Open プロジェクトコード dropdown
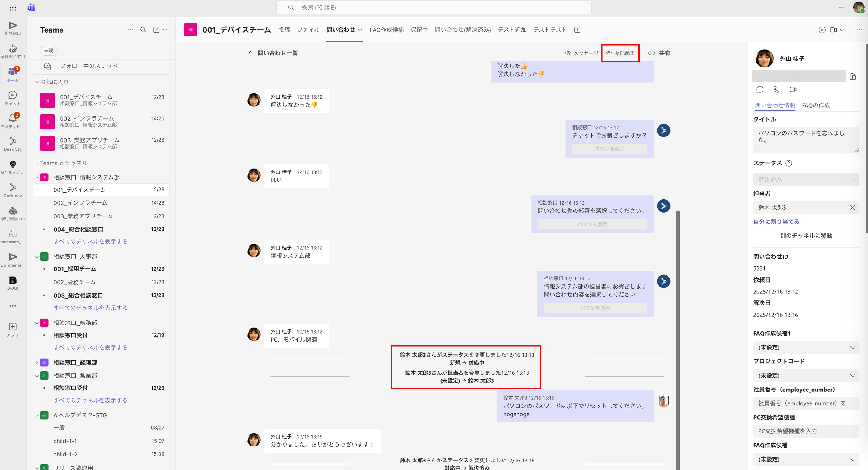868x470 pixels. (806, 375)
